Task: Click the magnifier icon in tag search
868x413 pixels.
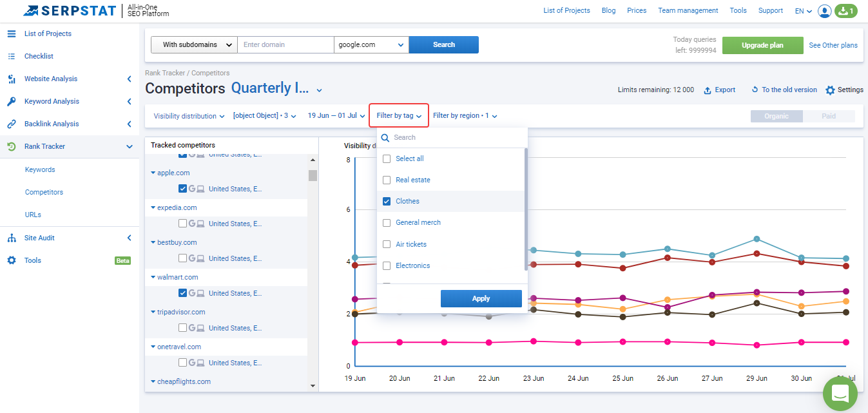Action: tap(385, 137)
